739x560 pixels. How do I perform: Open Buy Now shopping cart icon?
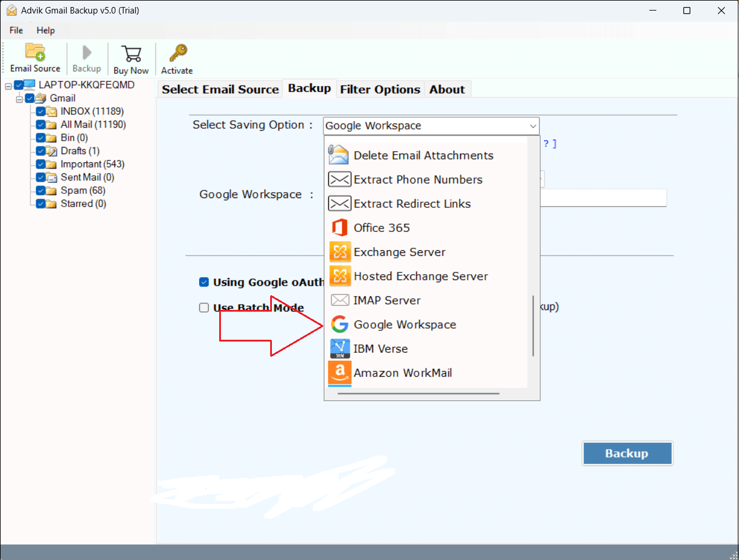click(131, 54)
